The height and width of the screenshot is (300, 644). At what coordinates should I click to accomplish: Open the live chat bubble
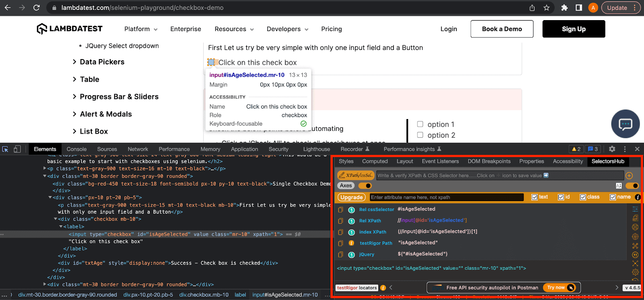pyautogui.click(x=625, y=124)
